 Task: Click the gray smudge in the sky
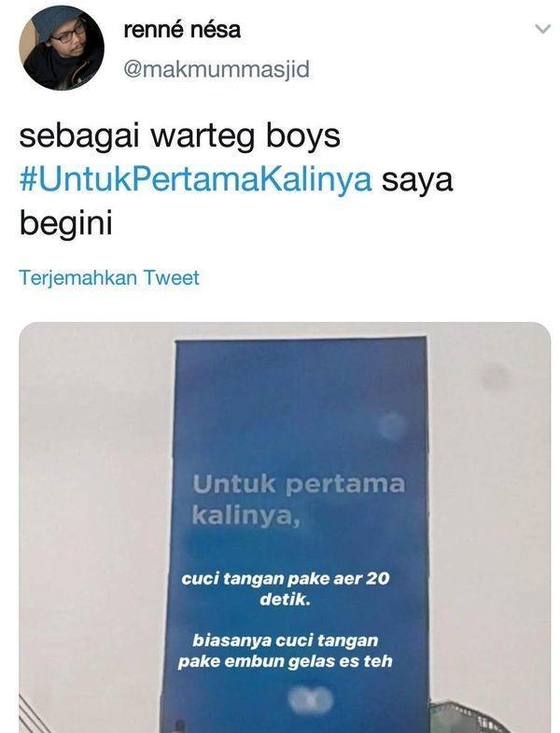point(496,377)
